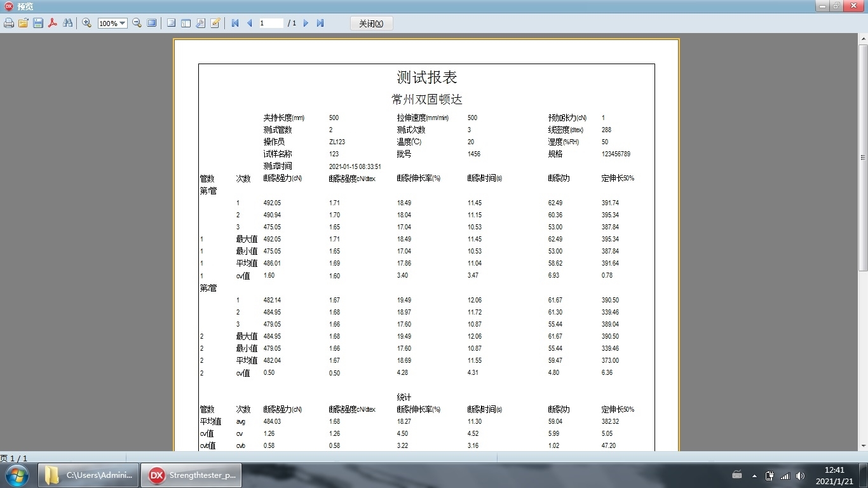
Task: Click the value 47.20 in the cvb row
Action: [x=609, y=445]
